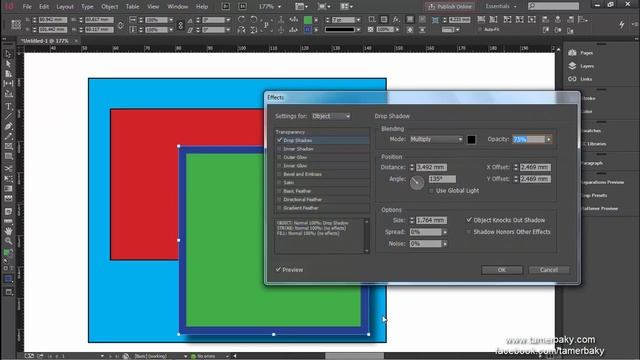
Task: Click the green fill swatch in control bar
Action: (x=308, y=20)
